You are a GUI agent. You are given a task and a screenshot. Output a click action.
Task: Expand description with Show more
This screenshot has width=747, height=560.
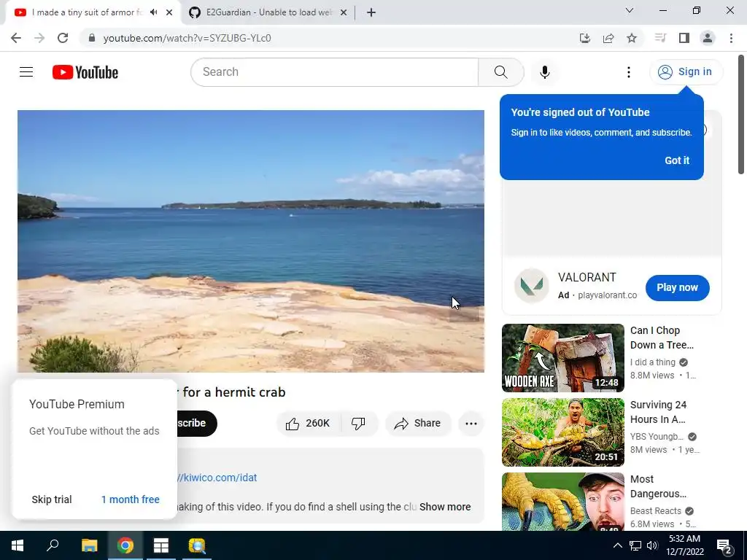[445, 507]
